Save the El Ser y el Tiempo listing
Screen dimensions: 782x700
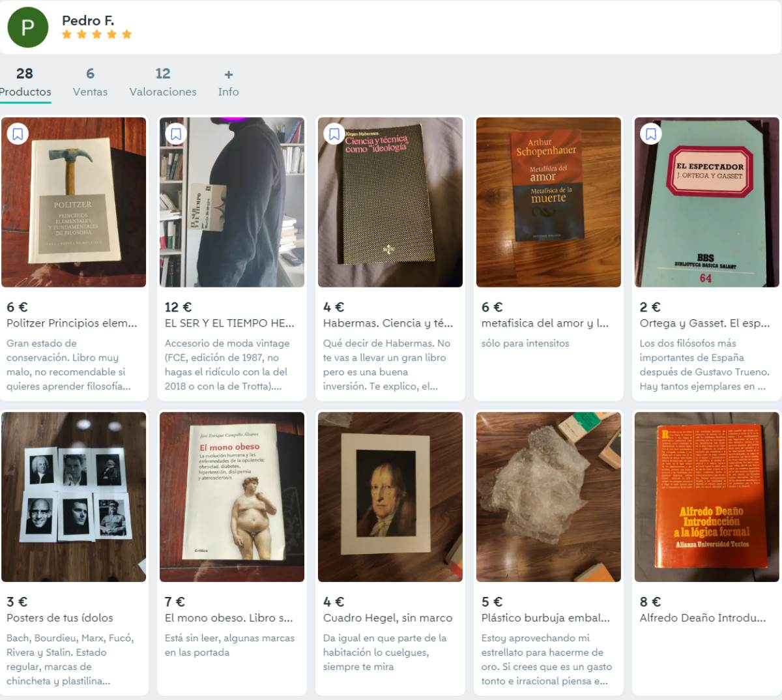coord(176,134)
